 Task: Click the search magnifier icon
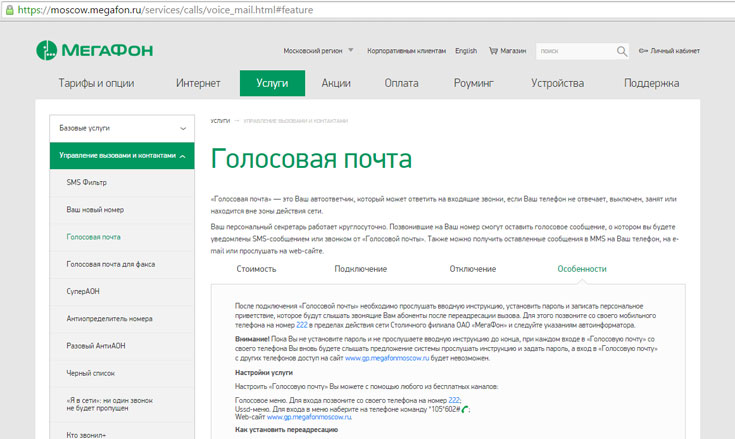[x=622, y=50]
